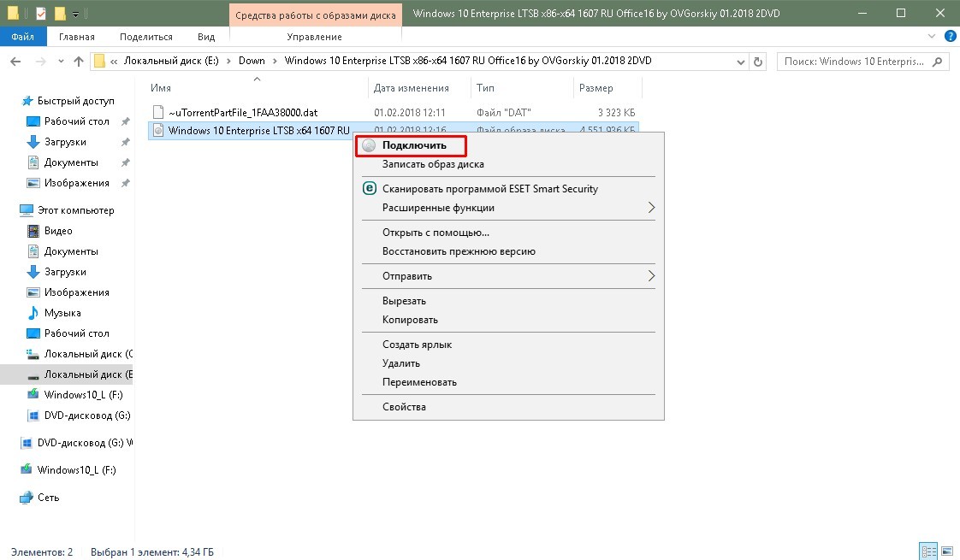Open the Поделиться ribbon tab
This screenshot has width=960, height=560.
[x=145, y=37]
